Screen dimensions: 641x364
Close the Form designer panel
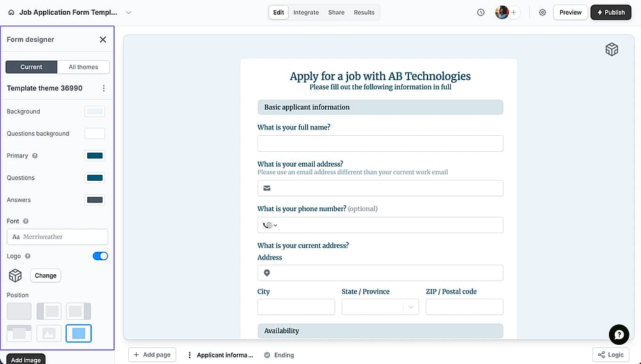(103, 39)
